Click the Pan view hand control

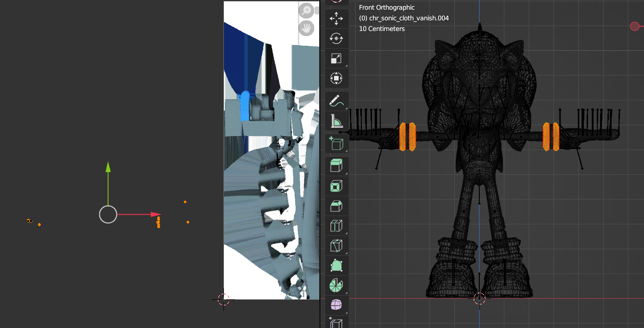click(306, 28)
